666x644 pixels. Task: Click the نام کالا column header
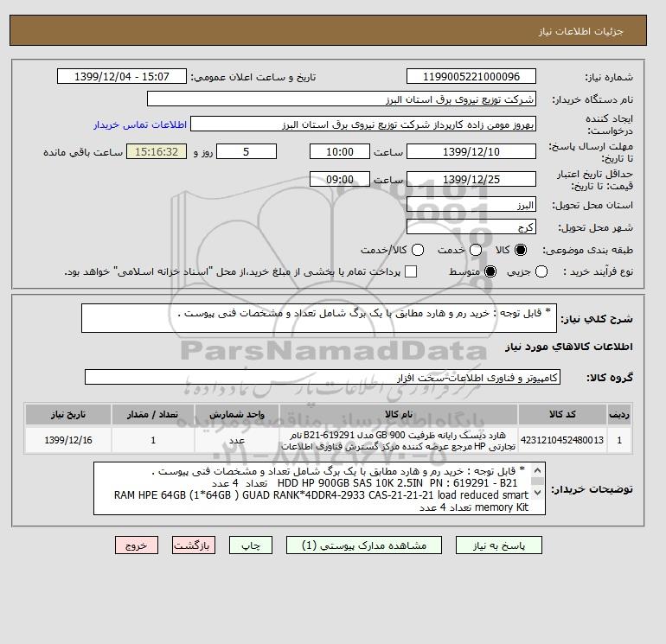pos(399,414)
